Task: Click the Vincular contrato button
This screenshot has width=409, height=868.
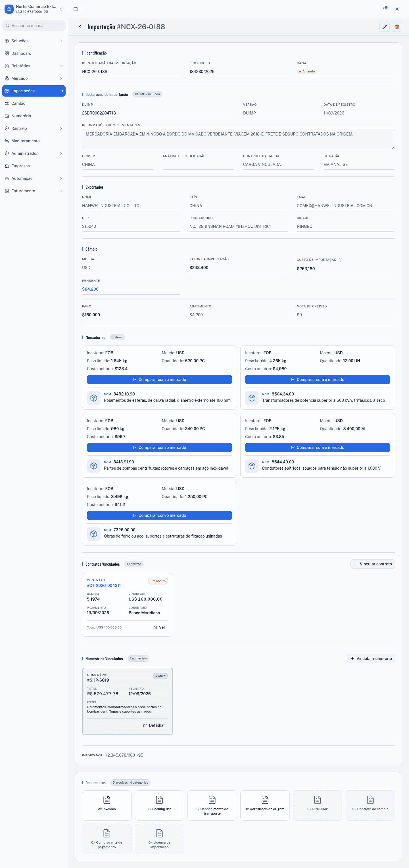Action: tap(373, 564)
